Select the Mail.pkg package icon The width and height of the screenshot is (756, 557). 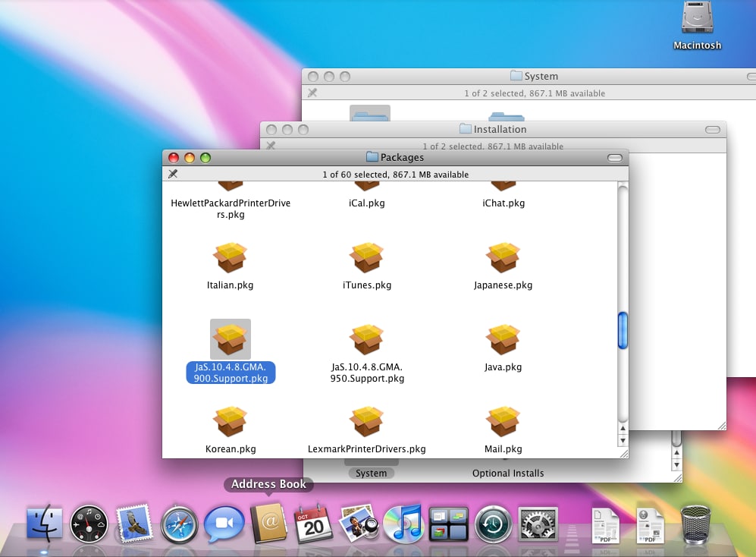point(503,421)
